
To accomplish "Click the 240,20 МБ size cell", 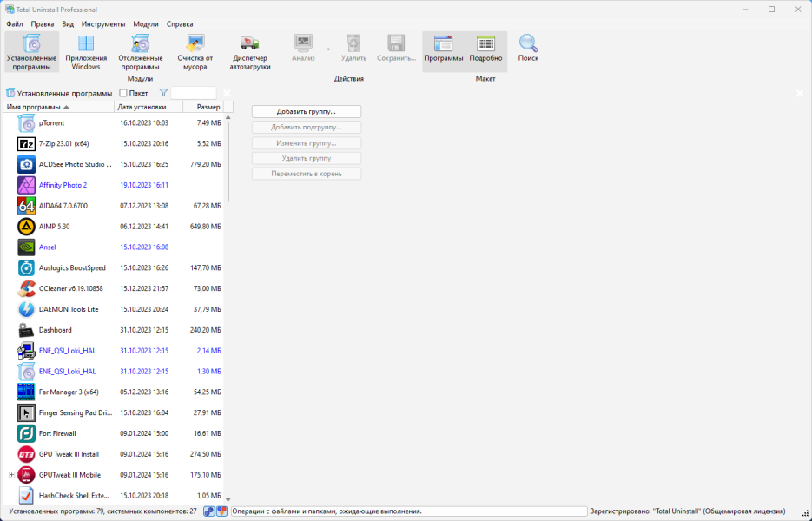I will pos(205,331).
